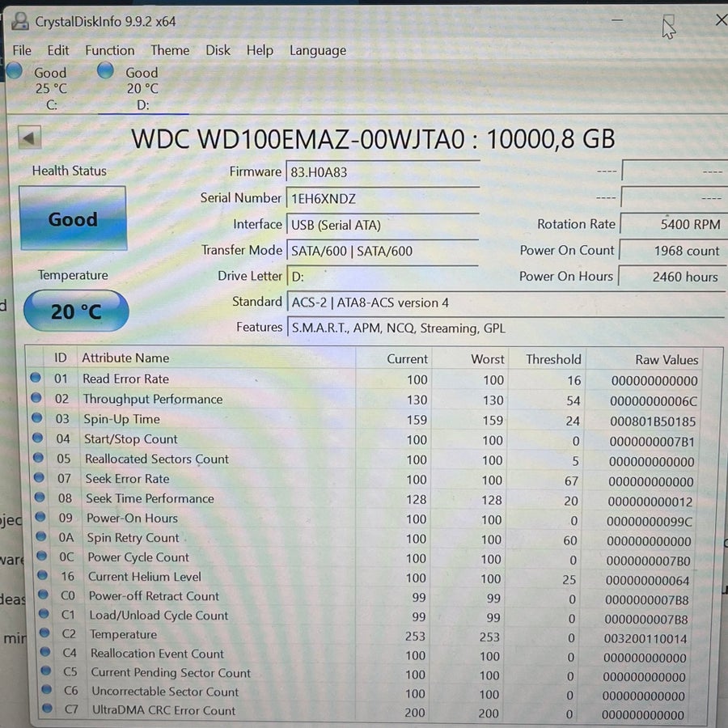Click status dot for Power-On Hours
The width and height of the screenshot is (728, 728).
click(x=40, y=516)
